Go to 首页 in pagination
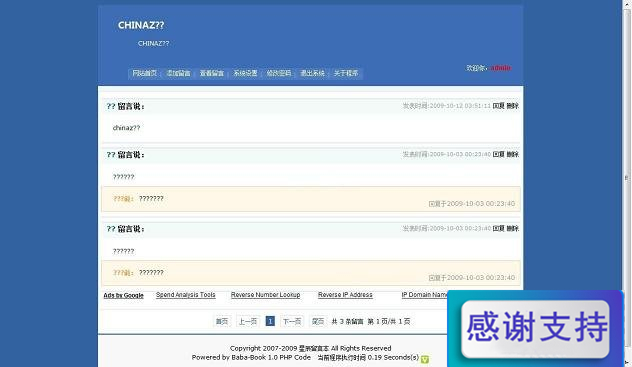This screenshot has height=367, width=632. tap(222, 321)
